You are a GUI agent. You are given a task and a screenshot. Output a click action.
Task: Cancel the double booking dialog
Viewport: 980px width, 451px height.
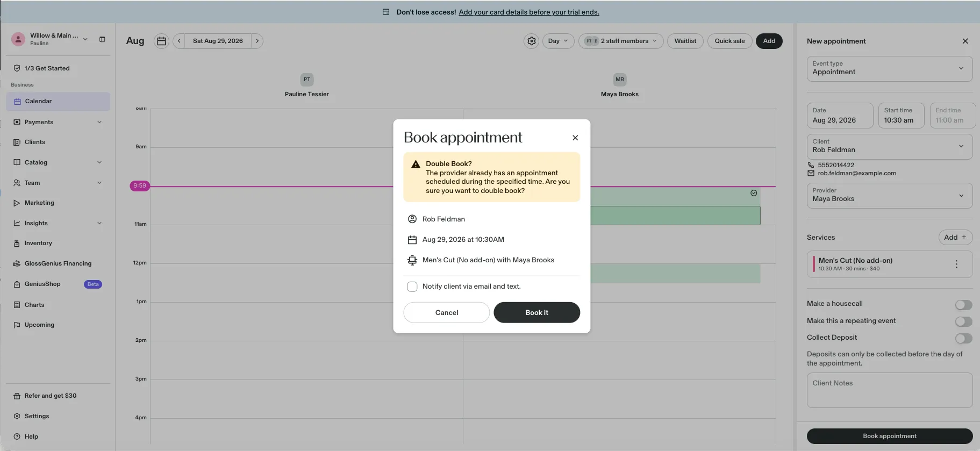pos(446,312)
